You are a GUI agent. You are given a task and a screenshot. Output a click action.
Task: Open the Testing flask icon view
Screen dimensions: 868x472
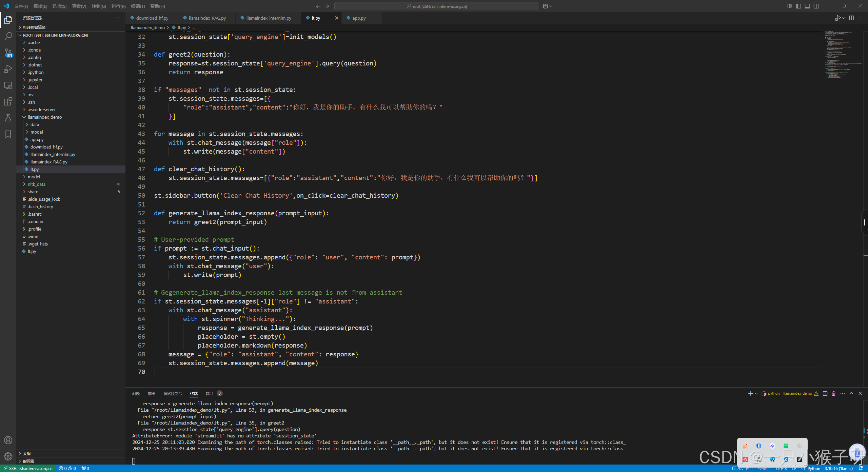coord(8,118)
